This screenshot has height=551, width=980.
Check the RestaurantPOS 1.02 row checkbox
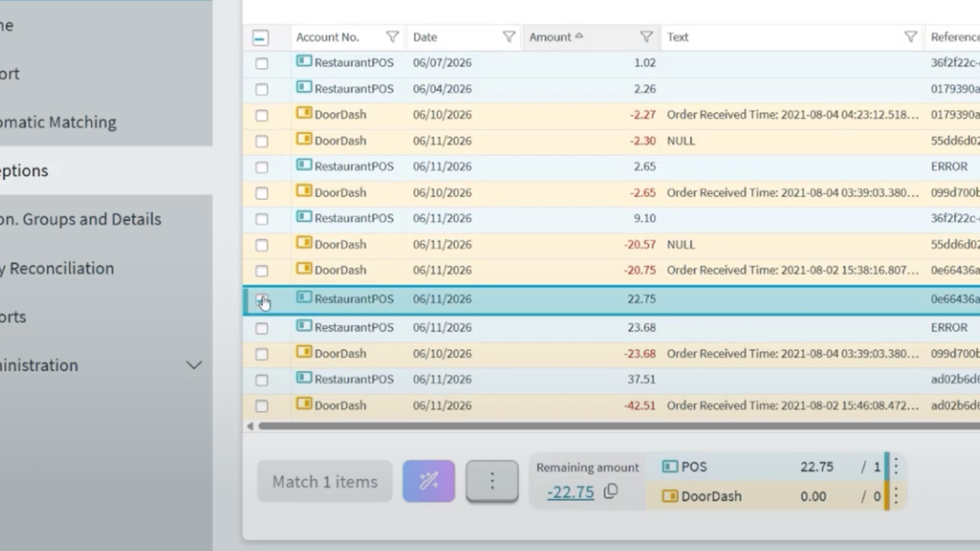click(262, 64)
